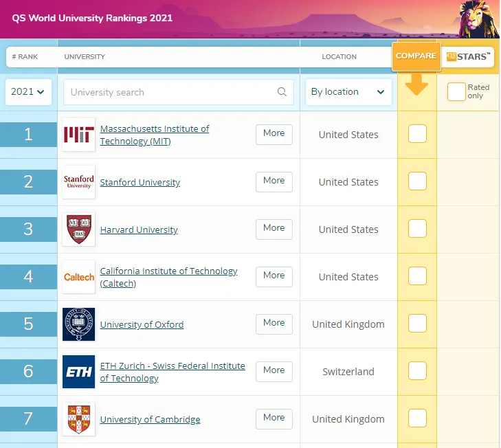The image size is (501, 448).
Task: Click the # RANK column header
Action: [x=25, y=56]
